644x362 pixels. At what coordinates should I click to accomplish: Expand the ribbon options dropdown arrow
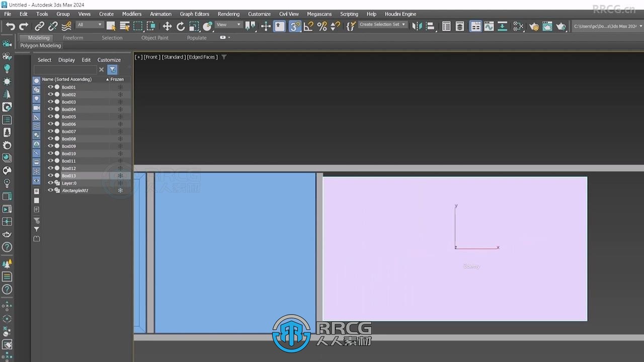click(x=229, y=38)
